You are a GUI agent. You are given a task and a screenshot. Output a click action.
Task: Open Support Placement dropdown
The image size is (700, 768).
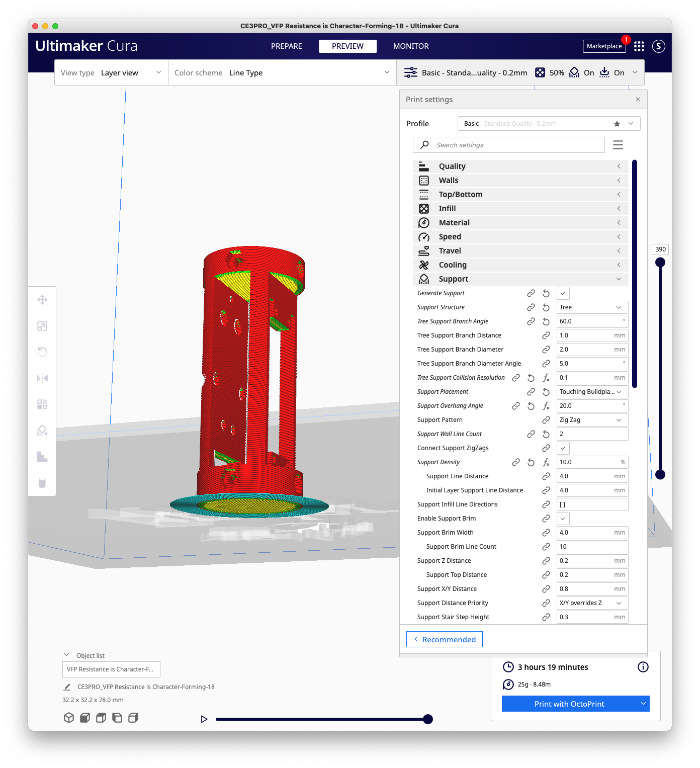pyautogui.click(x=592, y=392)
